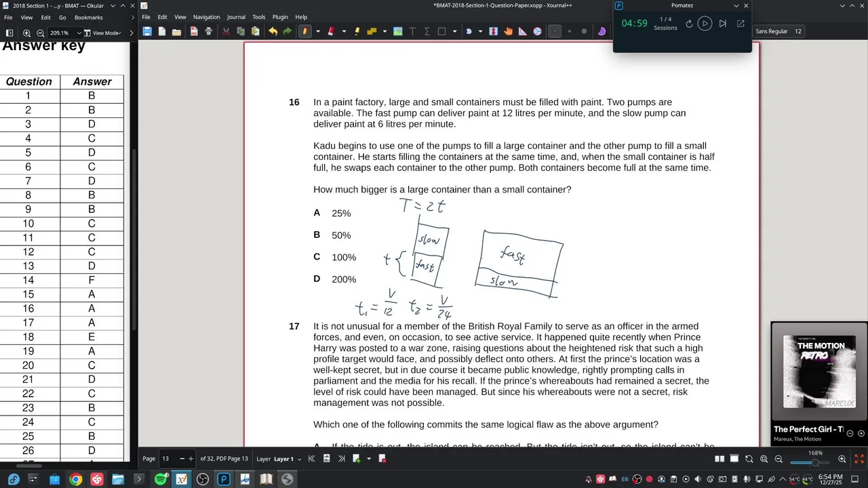868x488 pixels.
Task: Copy selection toolbar icon
Action: coord(241,31)
